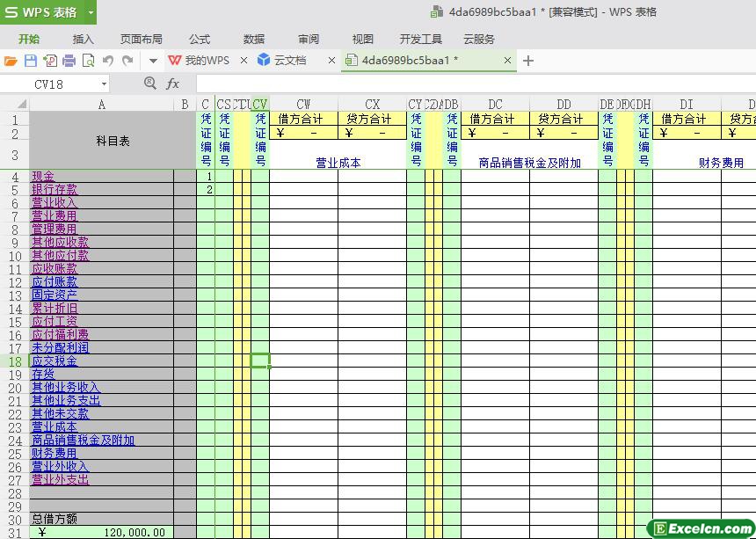Close the 云文档 tab
The width and height of the screenshot is (756, 539).
pos(331,61)
